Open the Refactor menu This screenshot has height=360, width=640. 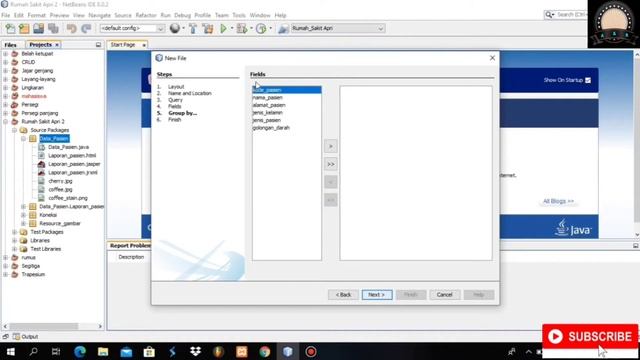click(x=146, y=15)
